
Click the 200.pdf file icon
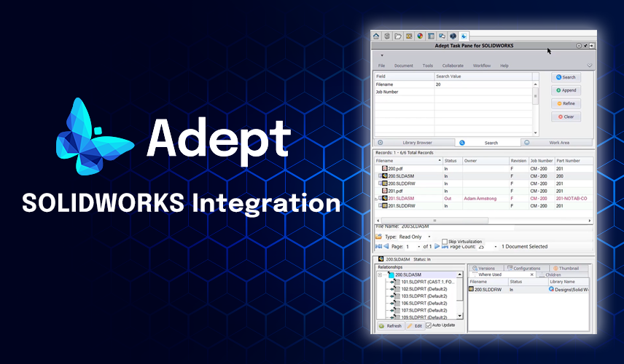[385, 168]
